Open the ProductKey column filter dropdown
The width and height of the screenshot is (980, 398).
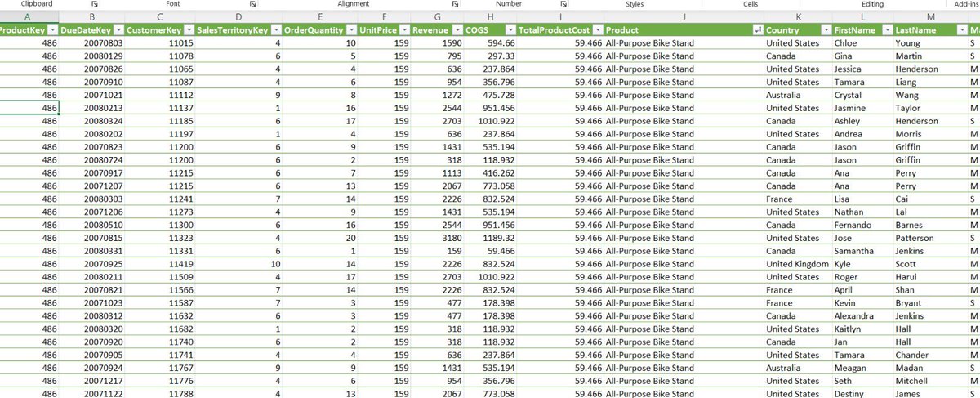click(x=52, y=29)
